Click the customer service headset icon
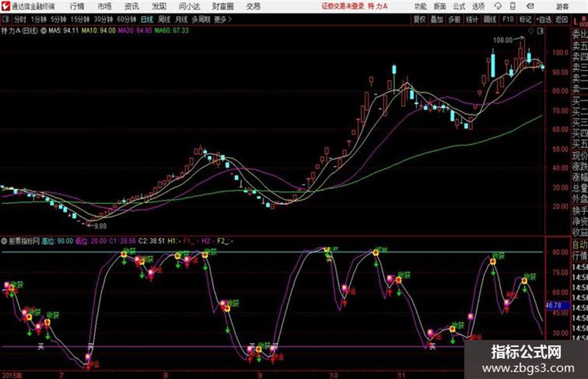The width and height of the screenshot is (588, 379). (x=498, y=6)
